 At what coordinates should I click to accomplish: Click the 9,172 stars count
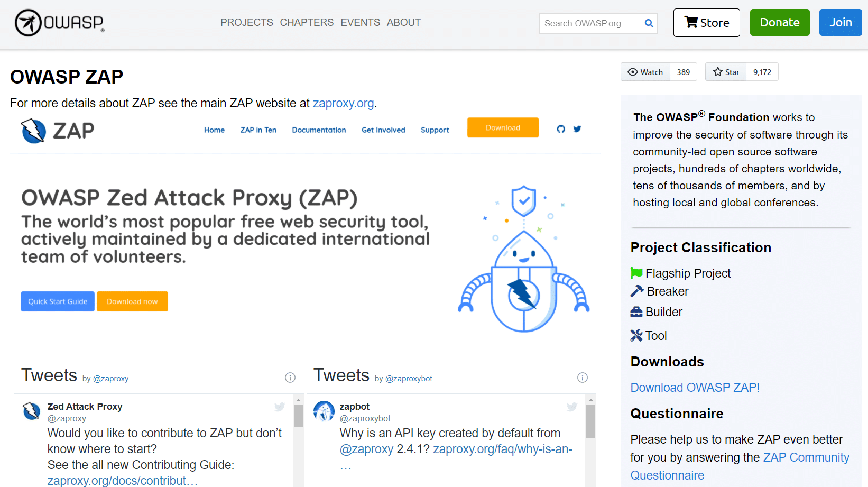coord(762,72)
